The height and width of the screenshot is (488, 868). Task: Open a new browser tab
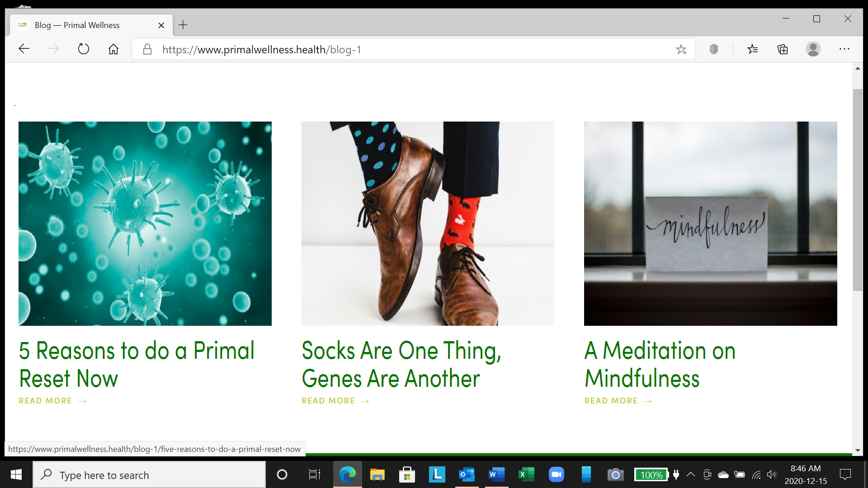[183, 25]
